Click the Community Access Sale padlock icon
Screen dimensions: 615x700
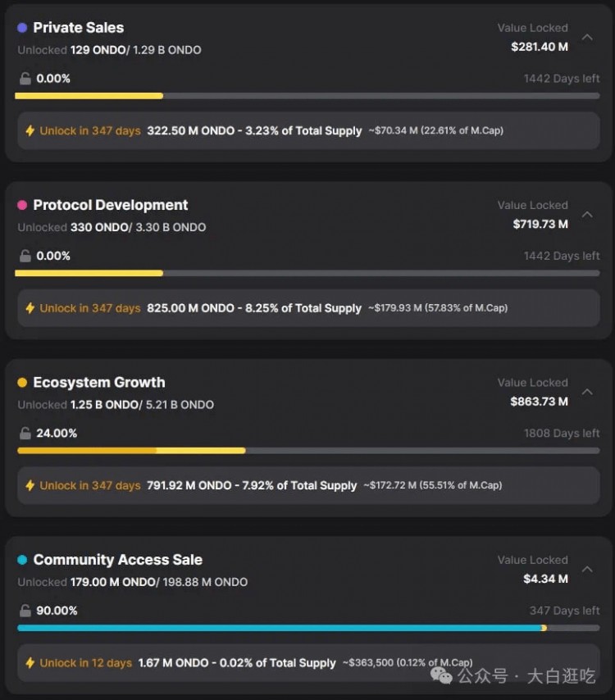tap(25, 611)
